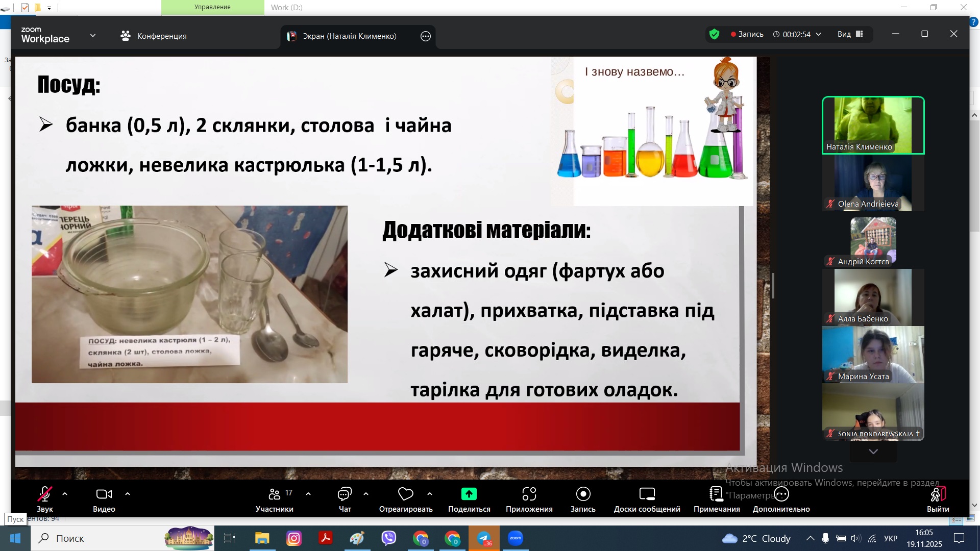Open Telegram from the Windows taskbar

484,538
